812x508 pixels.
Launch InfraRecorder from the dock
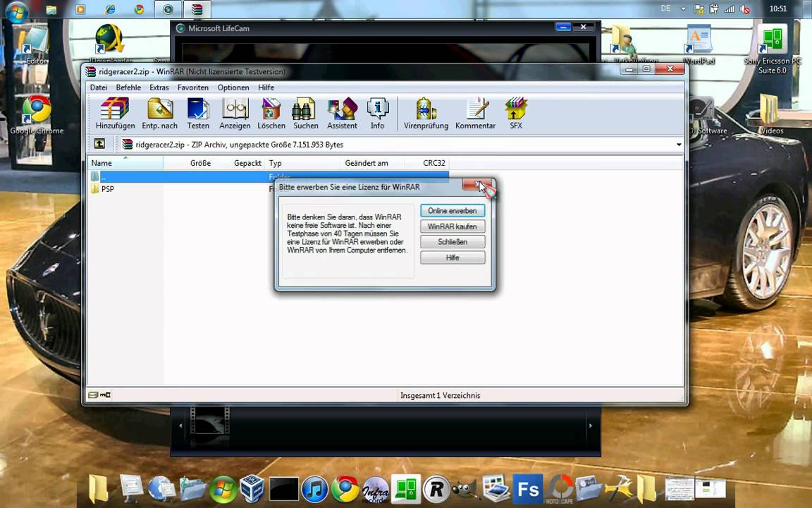pyautogui.click(x=376, y=490)
